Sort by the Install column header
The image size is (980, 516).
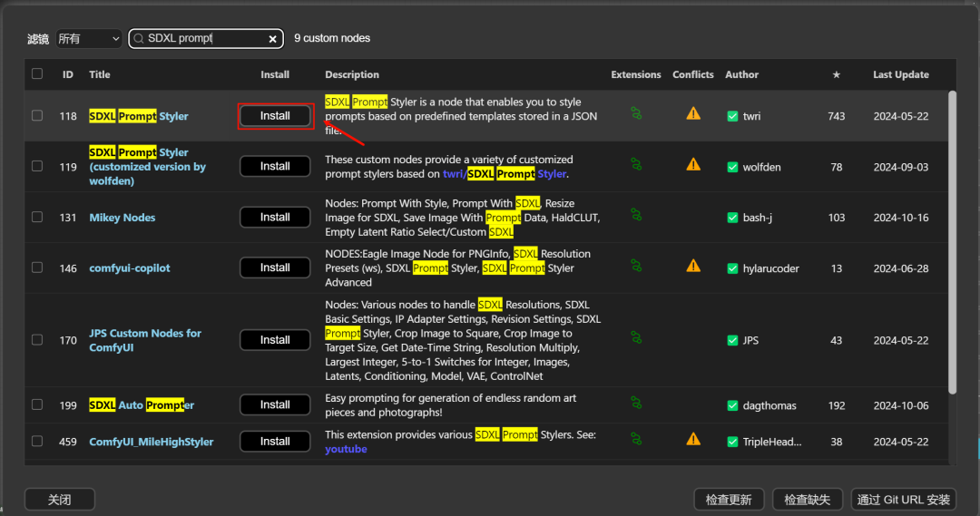click(x=275, y=74)
